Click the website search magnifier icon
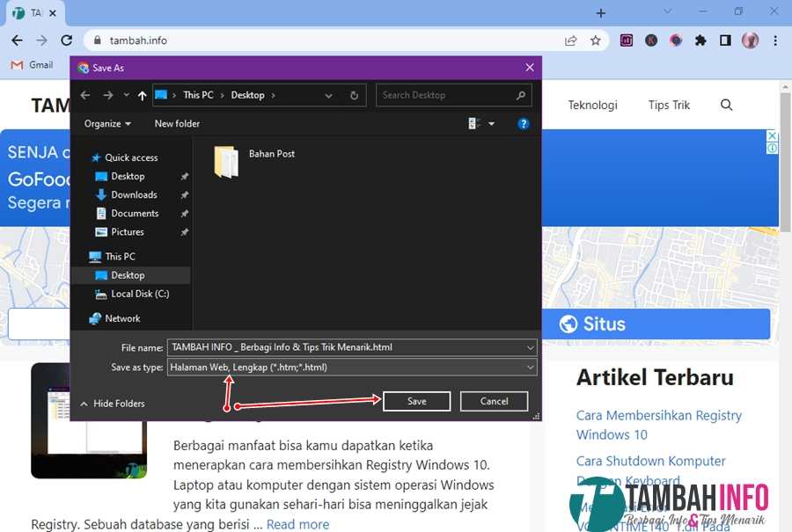Viewport: 792px width, 532px height. tap(726, 105)
